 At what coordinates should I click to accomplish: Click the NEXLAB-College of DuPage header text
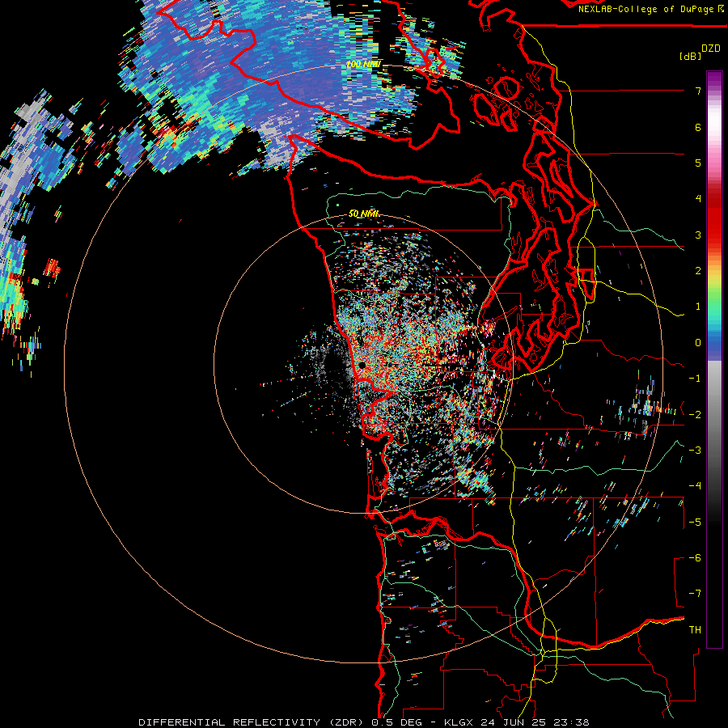(647, 9)
